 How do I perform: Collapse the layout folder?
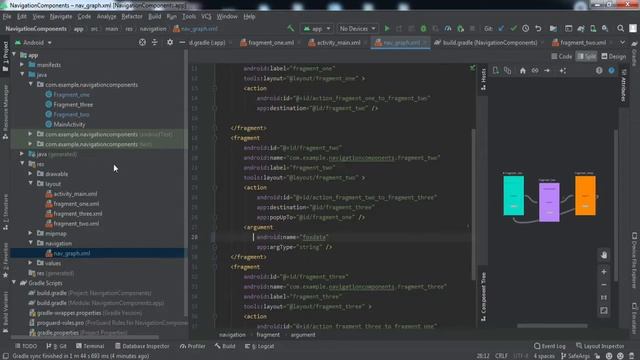tap(31, 183)
